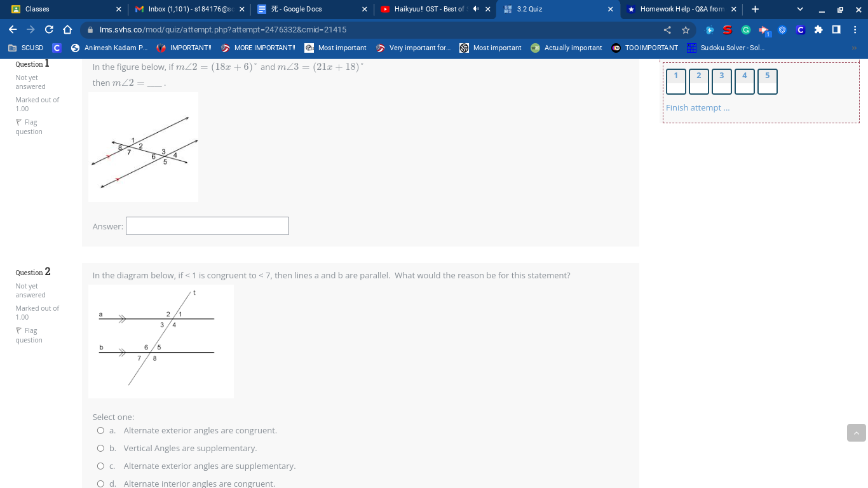This screenshot has height=488, width=868.
Task: Jump to question 1 in quiz navigation
Action: coord(676,81)
